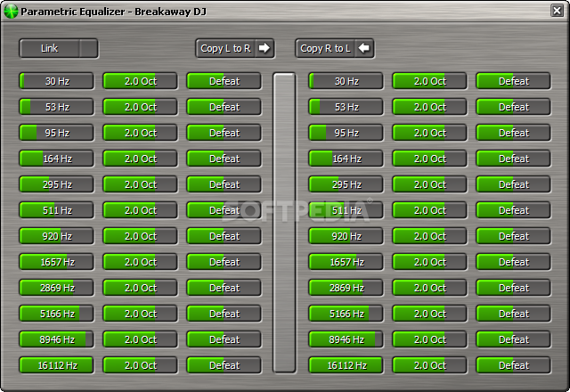Adjust right channel 295 Hz frequency slider
Viewport: 570px width, 392px height.
tap(346, 184)
